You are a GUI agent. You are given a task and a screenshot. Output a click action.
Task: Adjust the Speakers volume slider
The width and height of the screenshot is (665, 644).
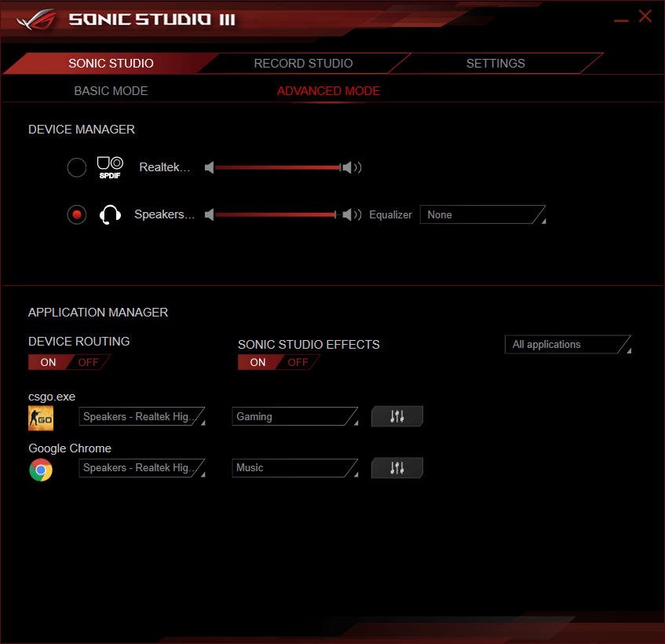(278, 214)
